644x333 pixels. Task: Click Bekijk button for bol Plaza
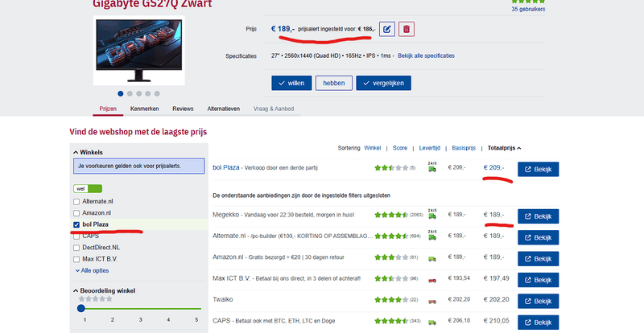tap(538, 169)
